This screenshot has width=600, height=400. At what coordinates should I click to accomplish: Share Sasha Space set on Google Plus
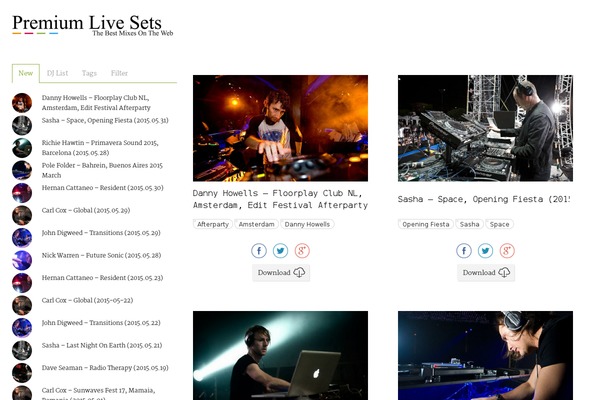pos(507,251)
